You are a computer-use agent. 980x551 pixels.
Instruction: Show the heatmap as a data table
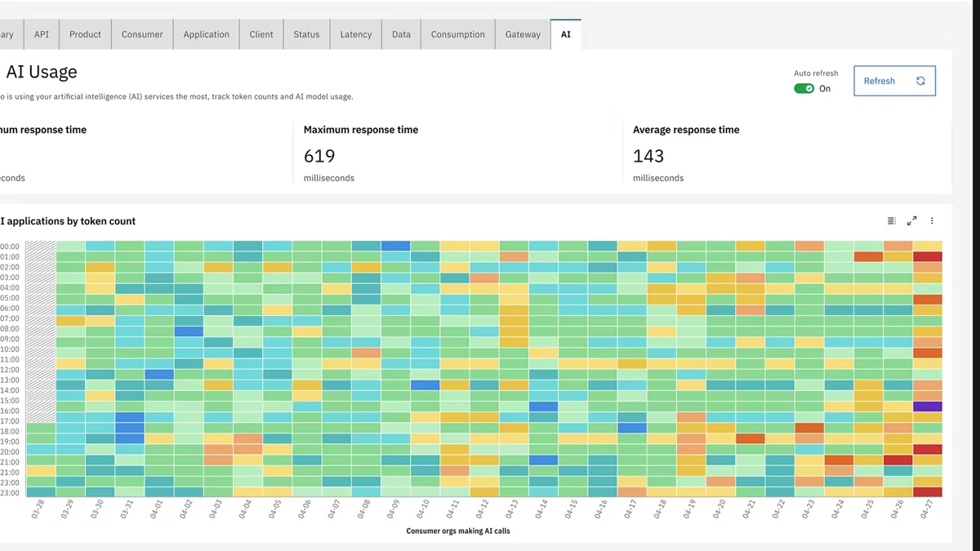point(891,221)
